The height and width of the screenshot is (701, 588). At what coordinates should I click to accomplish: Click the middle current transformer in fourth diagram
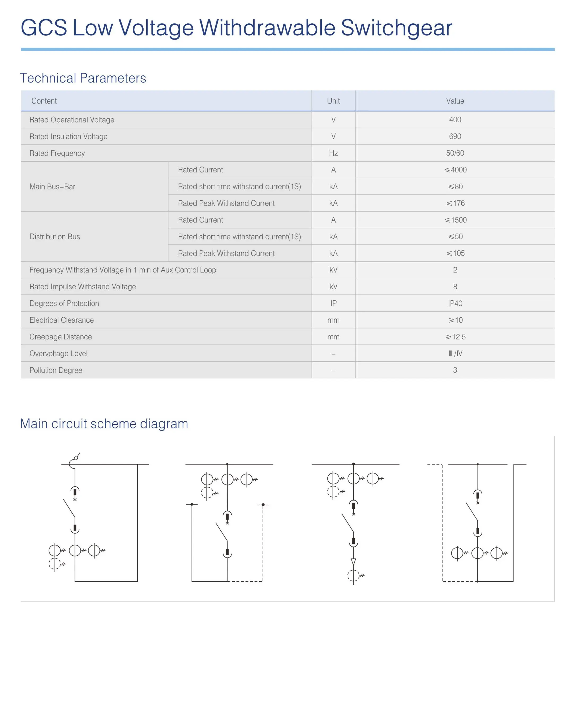tap(478, 553)
